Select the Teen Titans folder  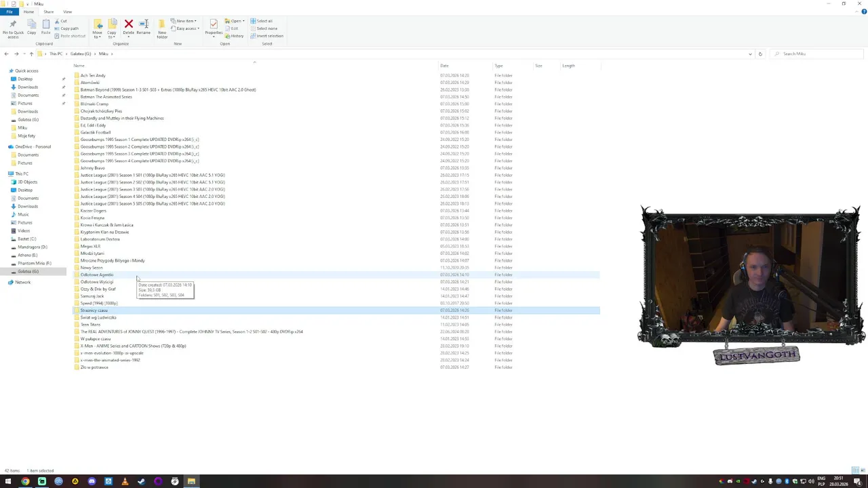click(90, 325)
